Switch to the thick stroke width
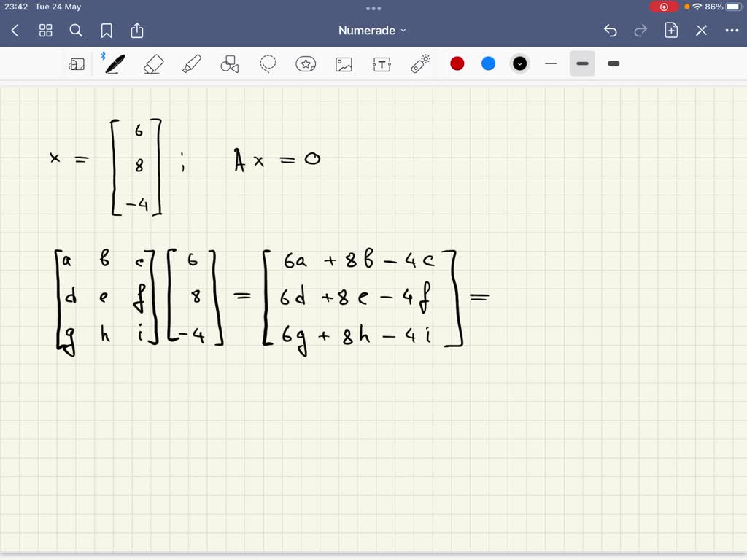The width and height of the screenshot is (747, 560). pos(613,64)
